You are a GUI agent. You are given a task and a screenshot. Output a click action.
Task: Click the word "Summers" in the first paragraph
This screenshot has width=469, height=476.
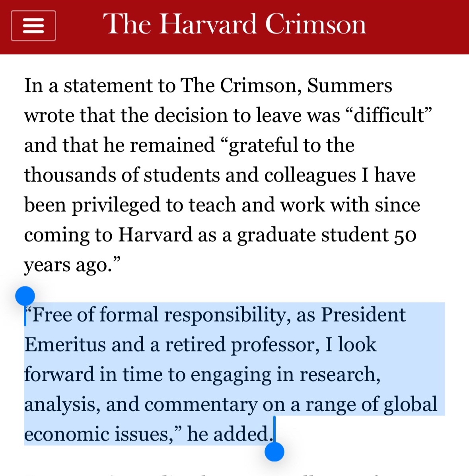coord(349,86)
